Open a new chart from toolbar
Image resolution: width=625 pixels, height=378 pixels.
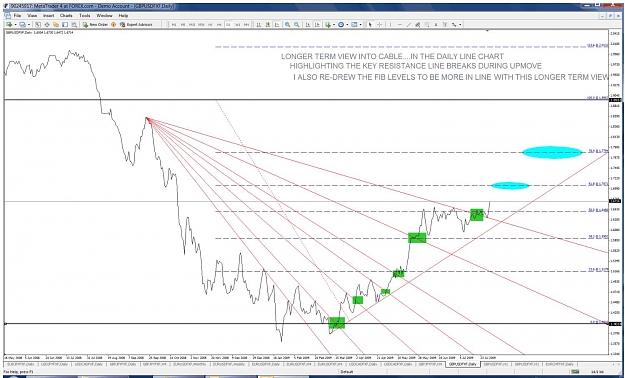[9, 24]
